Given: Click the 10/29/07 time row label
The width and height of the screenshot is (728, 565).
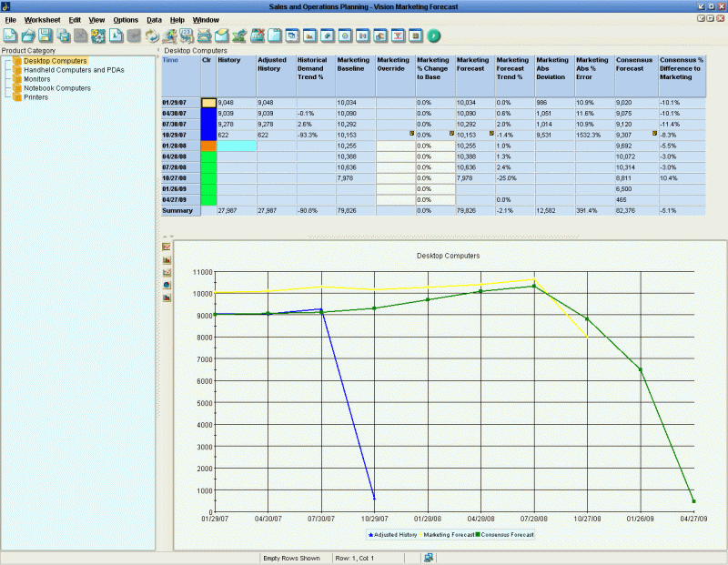Looking at the screenshot, I should (180, 135).
